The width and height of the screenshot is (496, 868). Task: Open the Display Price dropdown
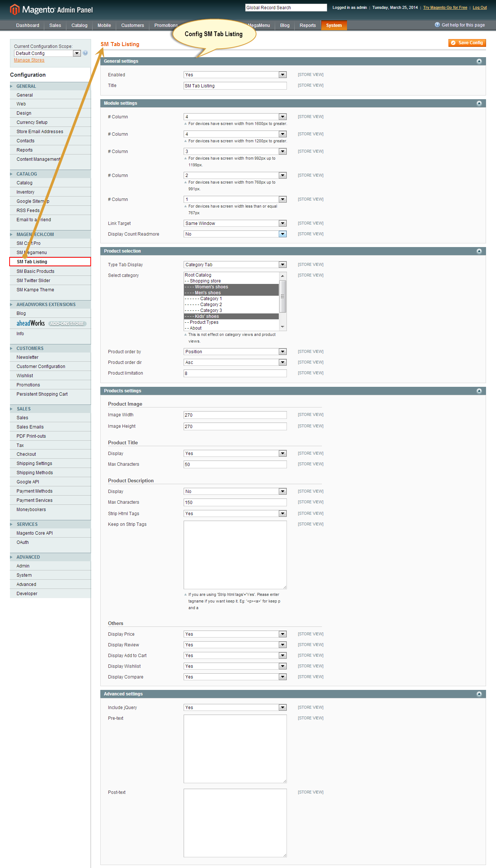235,634
